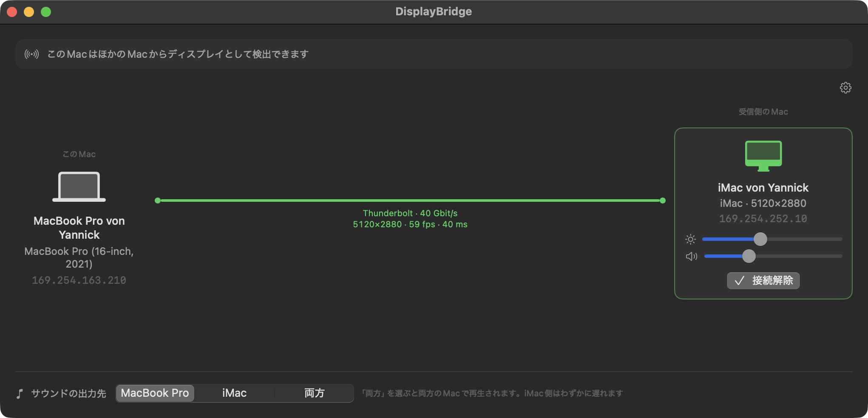Click the iMac von Yannick name

[x=763, y=188]
